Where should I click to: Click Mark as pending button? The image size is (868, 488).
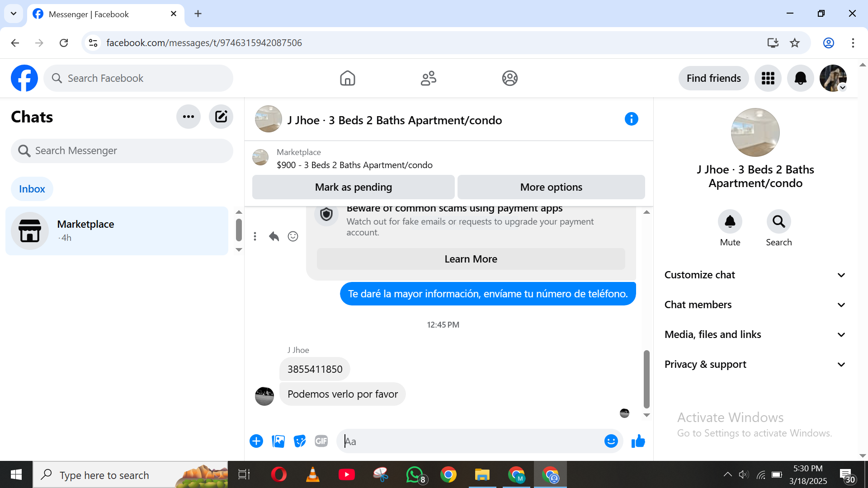(x=353, y=187)
